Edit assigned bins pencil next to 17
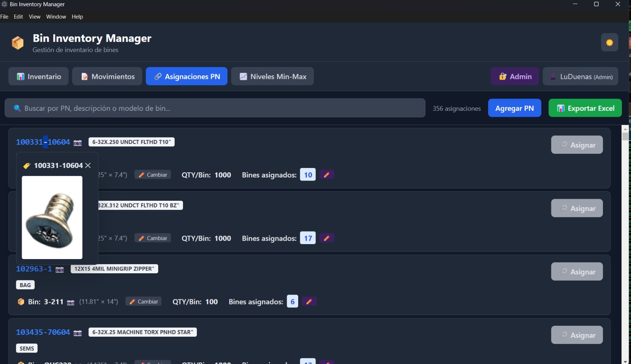The height and width of the screenshot is (364, 631). (327, 238)
